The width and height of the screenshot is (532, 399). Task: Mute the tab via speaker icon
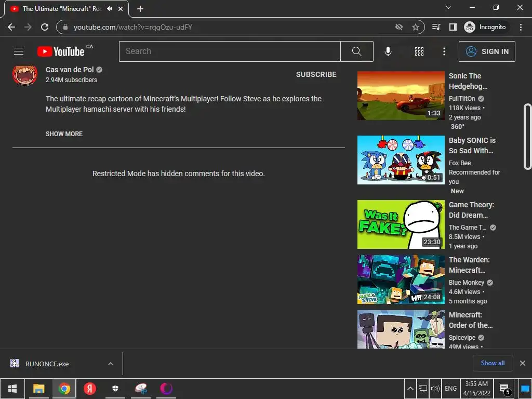coord(109,9)
